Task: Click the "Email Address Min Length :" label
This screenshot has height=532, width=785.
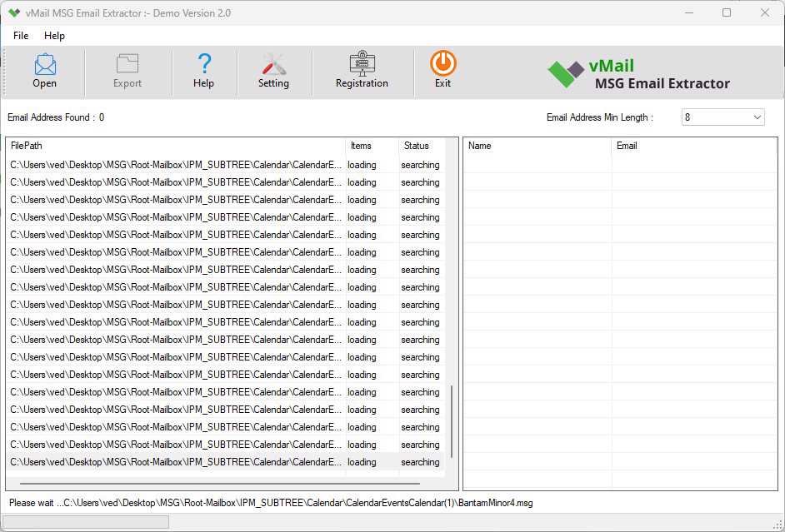Action: pos(600,117)
